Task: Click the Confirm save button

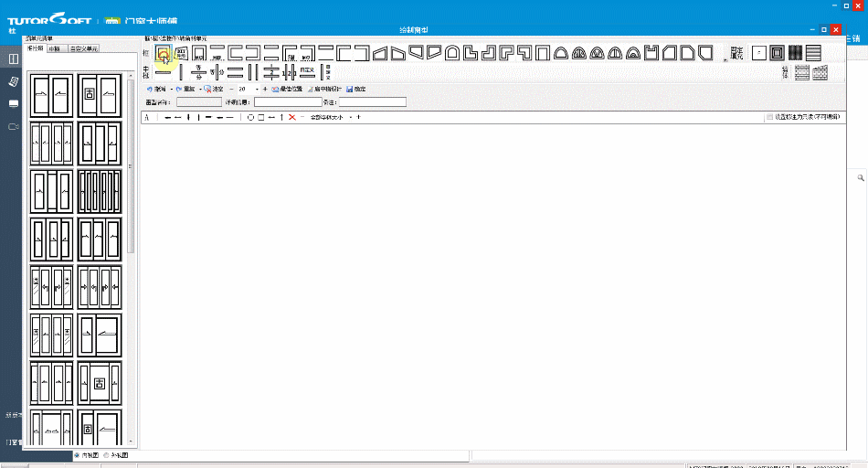Action: click(x=356, y=90)
